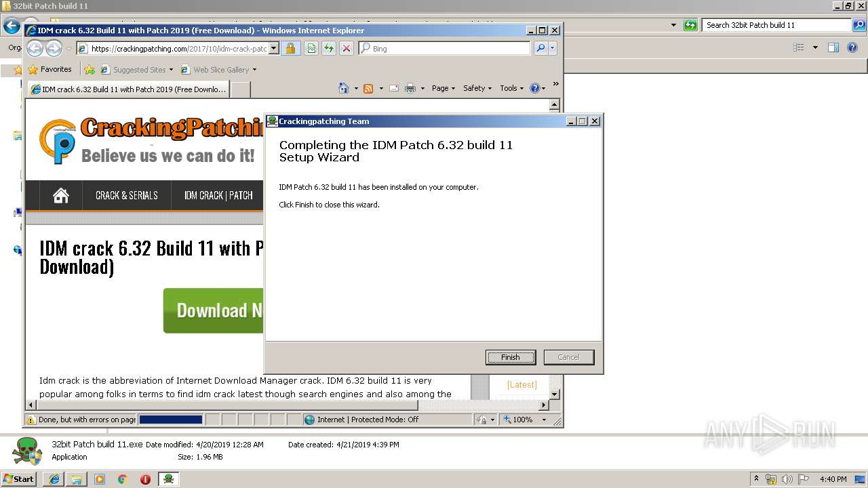Go back in Internet Explorer
This screenshot has height=488, width=868.
(35, 48)
